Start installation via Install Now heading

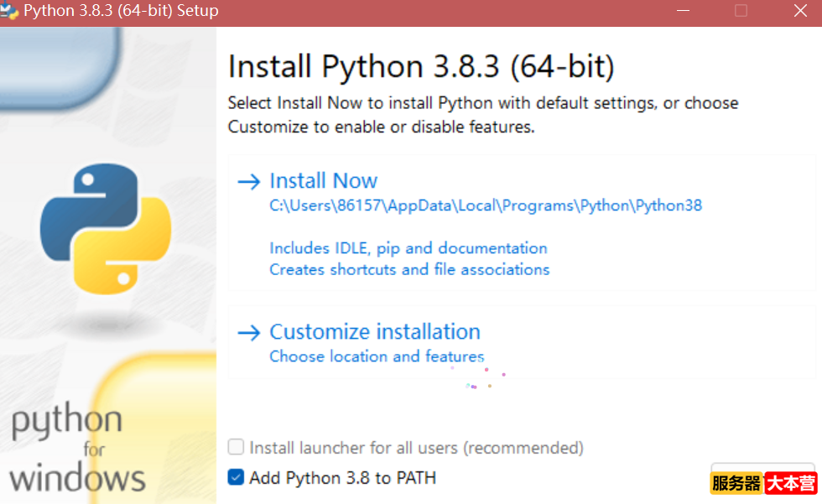pos(324,181)
